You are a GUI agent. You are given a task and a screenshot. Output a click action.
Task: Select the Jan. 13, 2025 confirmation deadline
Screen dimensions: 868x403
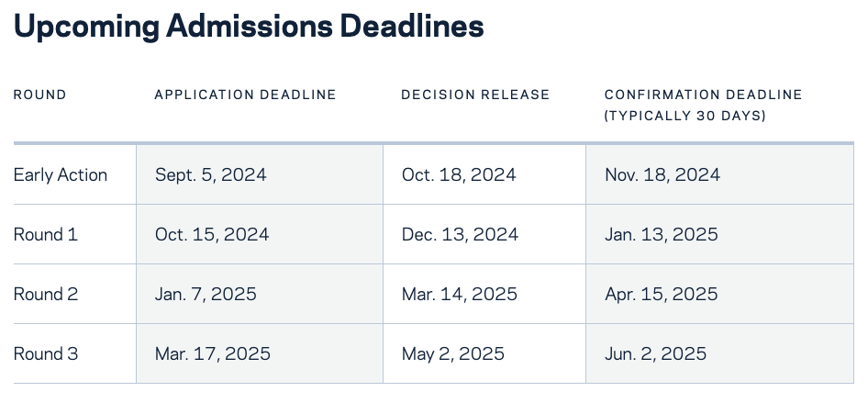coord(662,234)
